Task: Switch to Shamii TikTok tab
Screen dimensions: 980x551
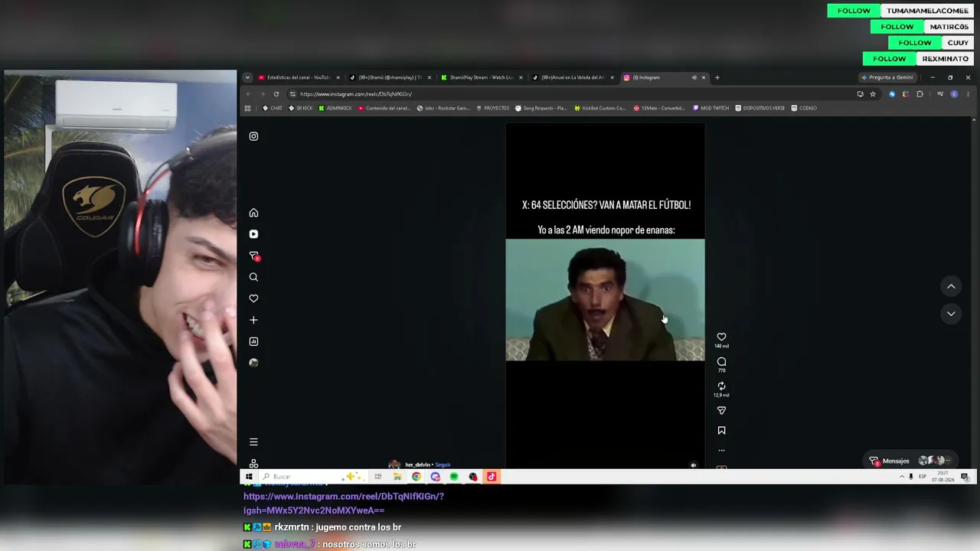Action: 390,77
